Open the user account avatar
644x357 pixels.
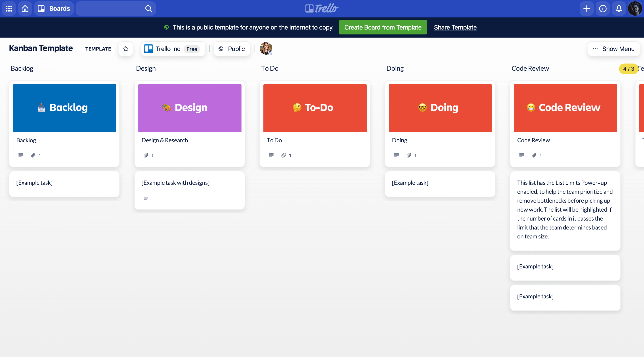point(635,8)
